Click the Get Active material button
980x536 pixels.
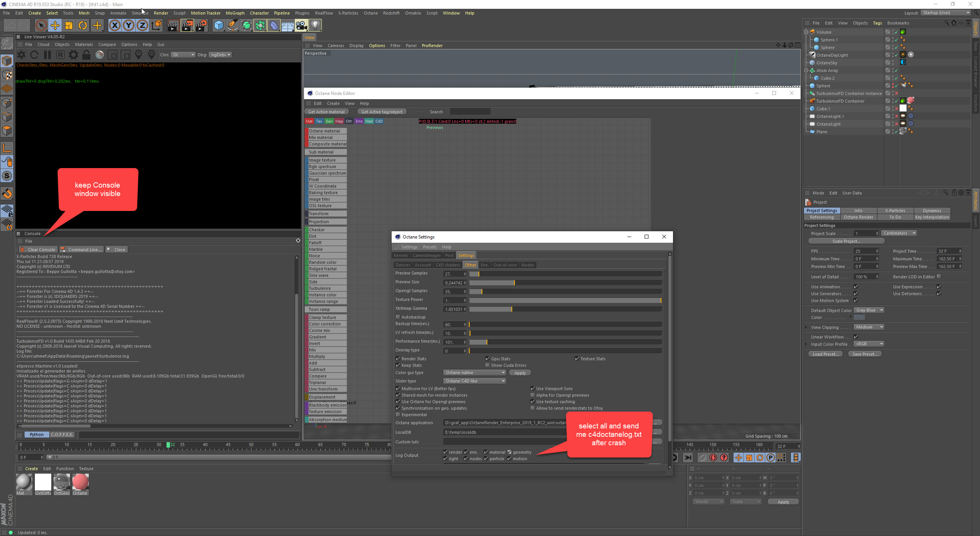[326, 112]
